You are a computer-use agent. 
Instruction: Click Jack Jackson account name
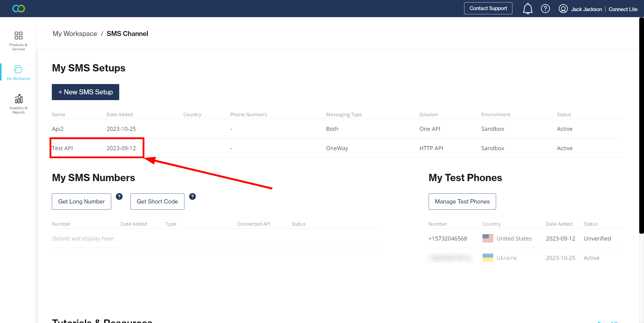(x=587, y=9)
